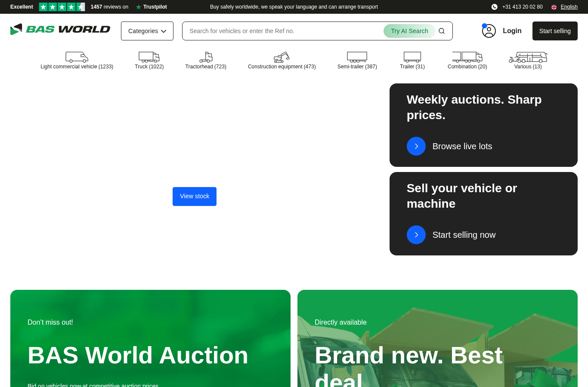Choose the Tractorhead category icon
The height and width of the screenshot is (387, 588).
coord(206,57)
